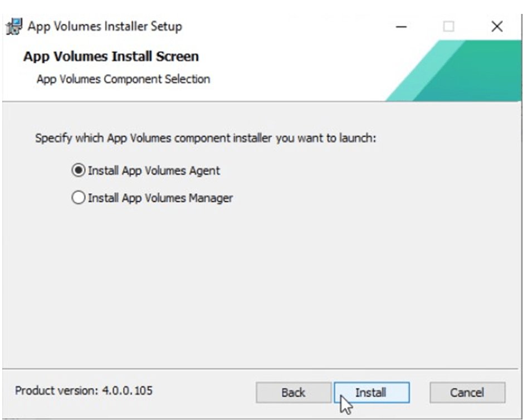Select the Install App Volumes Agent radio button
The width and height of the screenshot is (523, 420).
tap(79, 171)
